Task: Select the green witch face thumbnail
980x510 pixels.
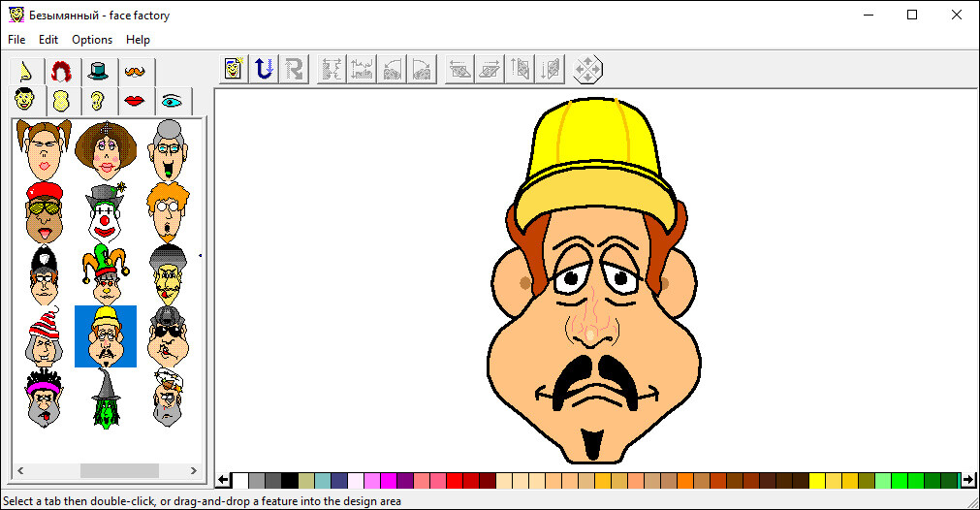Action: pyautogui.click(x=106, y=398)
